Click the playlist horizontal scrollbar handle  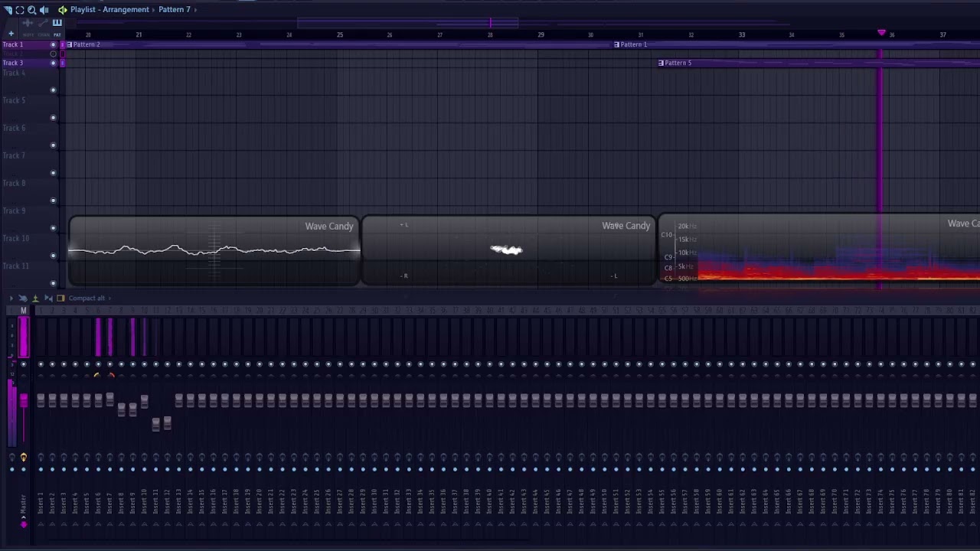point(408,23)
